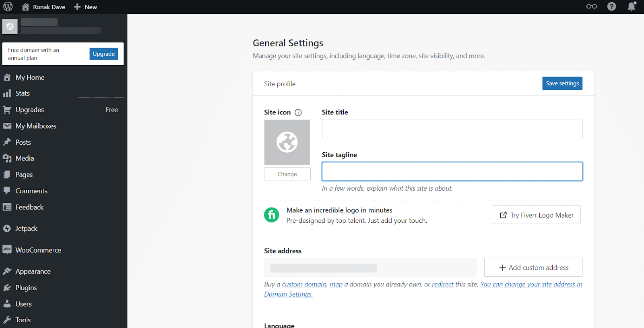Image resolution: width=644 pixels, height=328 pixels.
Task: Open Posts menu item
Action: 23,142
